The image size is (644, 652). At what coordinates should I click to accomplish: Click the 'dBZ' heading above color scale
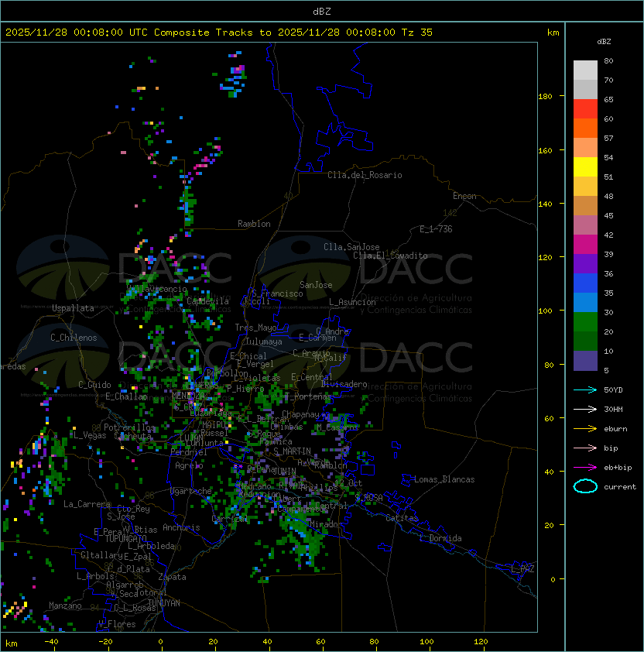[604, 42]
